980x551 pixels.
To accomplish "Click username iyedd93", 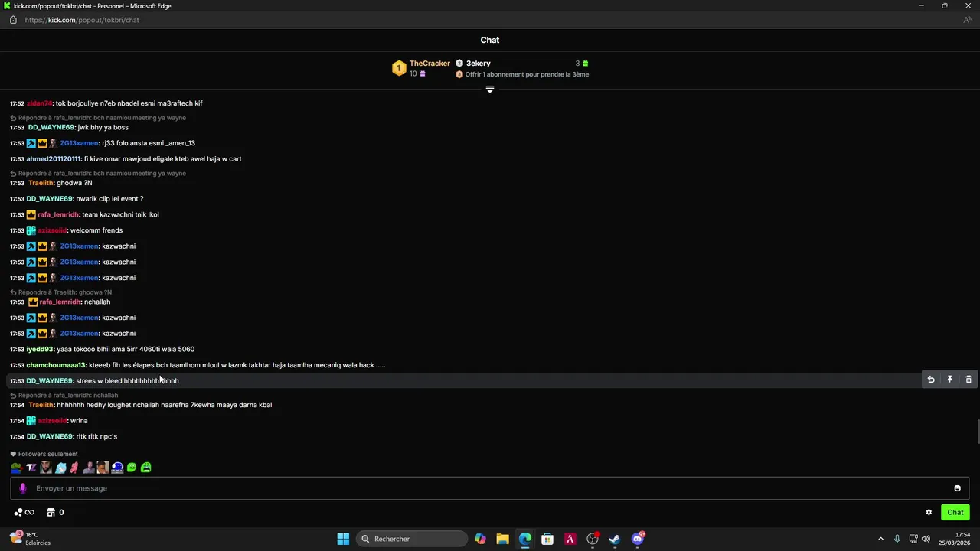I will click(40, 350).
